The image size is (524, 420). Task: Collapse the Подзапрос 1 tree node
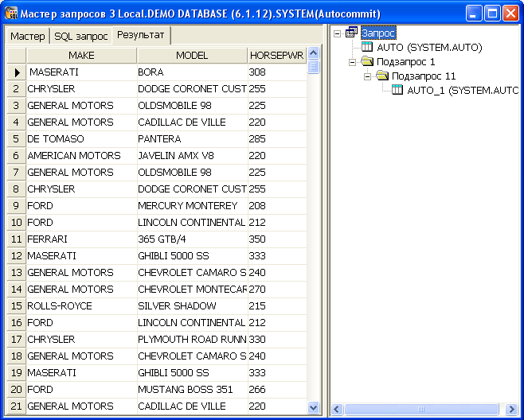pos(353,62)
